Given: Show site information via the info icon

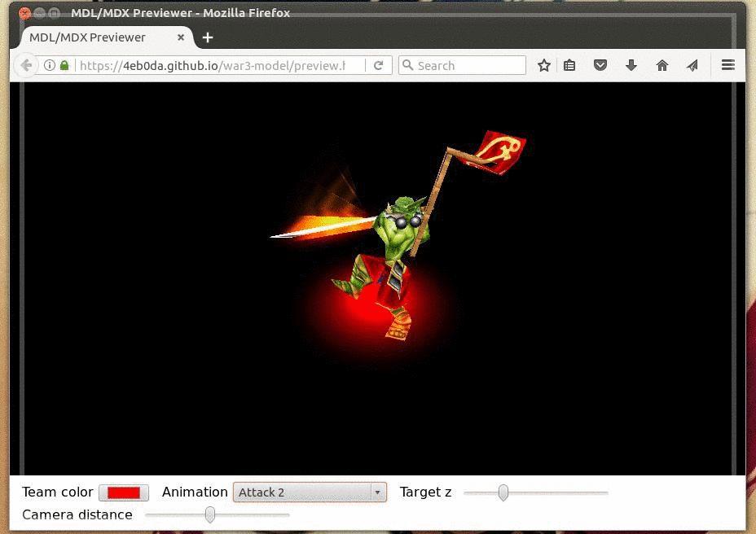Looking at the screenshot, I should tap(49, 65).
